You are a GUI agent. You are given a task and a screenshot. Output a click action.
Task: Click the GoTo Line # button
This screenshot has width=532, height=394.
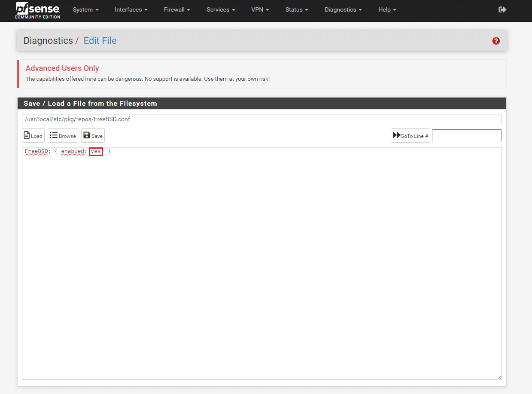click(x=410, y=136)
